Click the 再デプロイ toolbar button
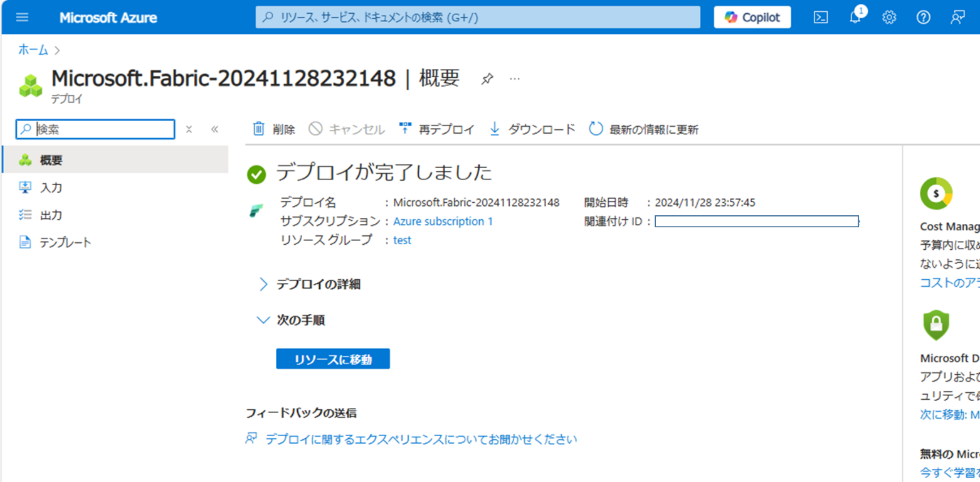The width and height of the screenshot is (980, 482). tap(436, 129)
